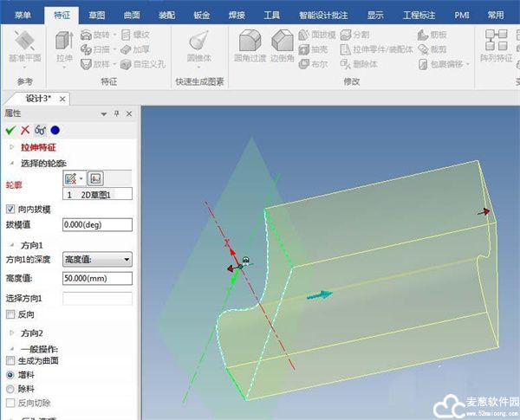Expand the 拉伸特征 section
The height and width of the screenshot is (420, 520).
[12, 147]
